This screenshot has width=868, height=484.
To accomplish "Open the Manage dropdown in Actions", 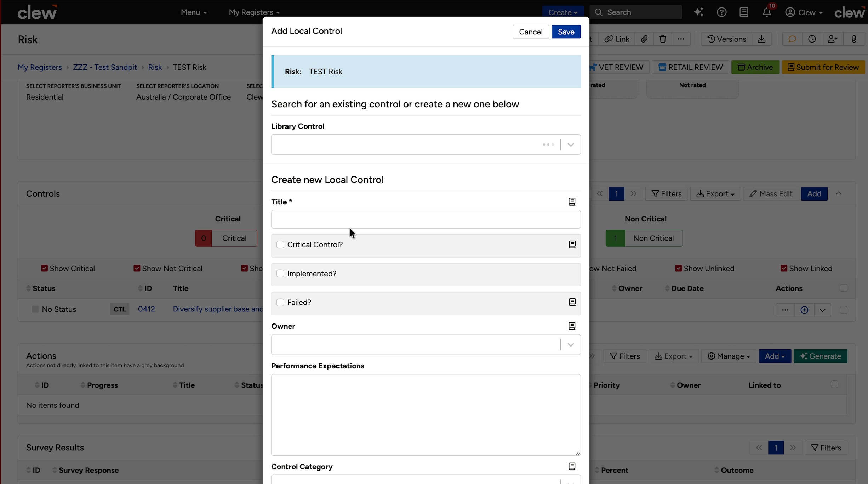I will tap(729, 356).
